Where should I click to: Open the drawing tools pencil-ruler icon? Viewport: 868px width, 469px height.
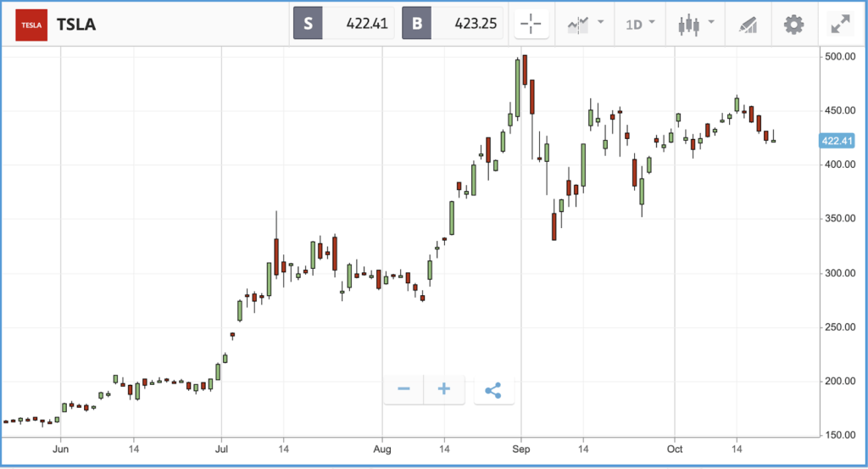point(748,25)
